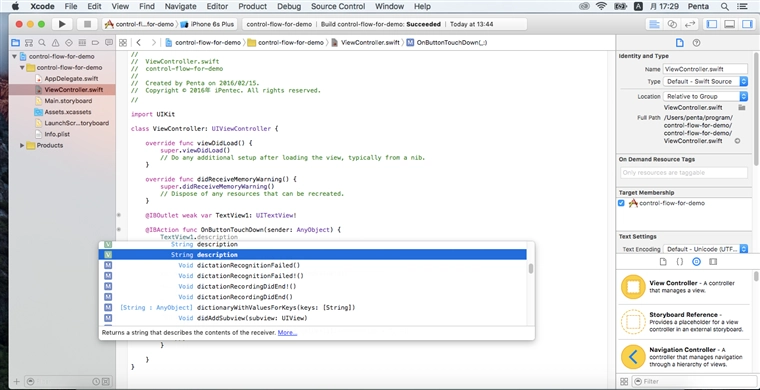
Task: Switch to the Assistant editor
Action: [x=672, y=24]
